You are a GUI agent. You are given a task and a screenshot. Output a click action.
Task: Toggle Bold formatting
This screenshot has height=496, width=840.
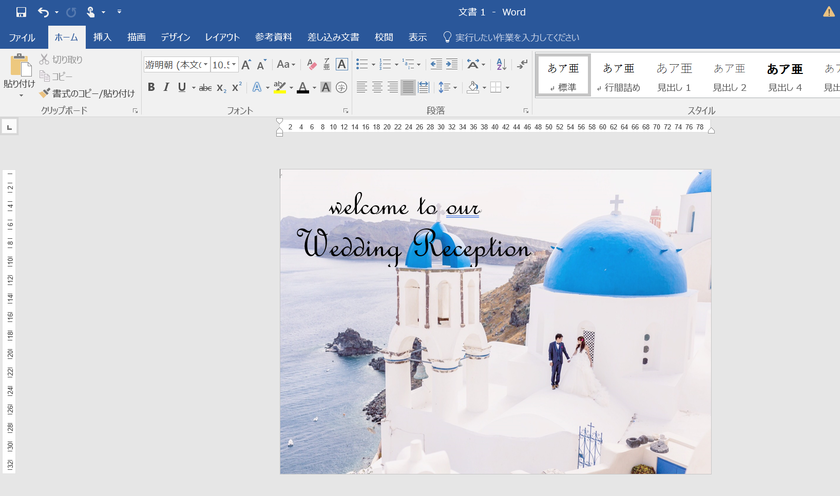(x=151, y=88)
